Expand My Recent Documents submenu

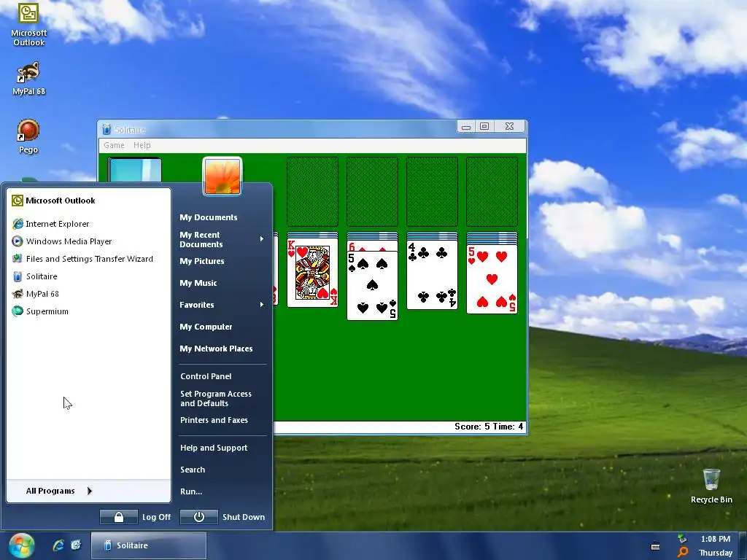click(x=222, y=239)
